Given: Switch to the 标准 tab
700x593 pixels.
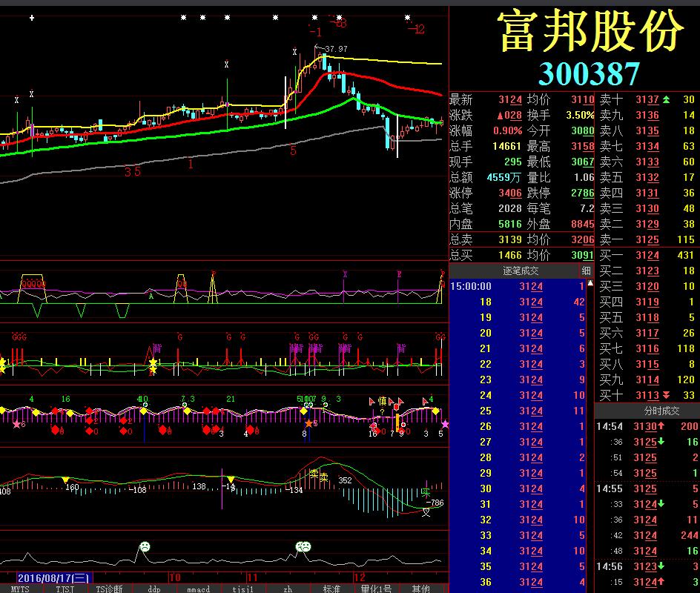Looking at the screenshot, I should 331,589.
